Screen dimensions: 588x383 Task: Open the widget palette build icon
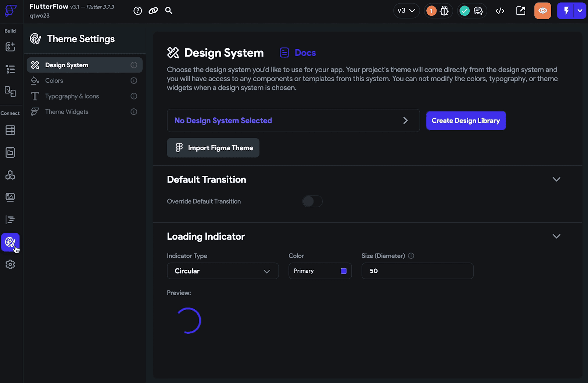[x=10, y=47]
